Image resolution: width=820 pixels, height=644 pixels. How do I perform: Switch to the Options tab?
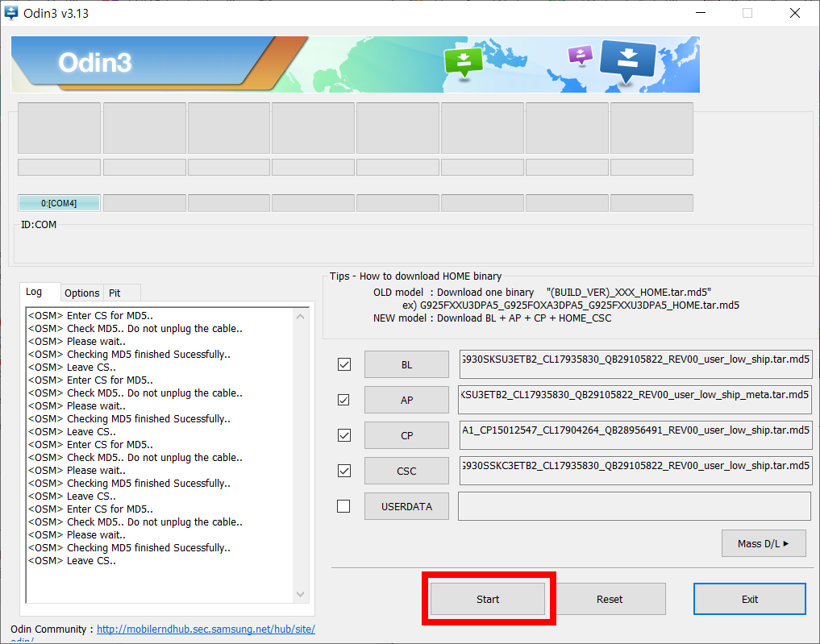click(81, 293)
